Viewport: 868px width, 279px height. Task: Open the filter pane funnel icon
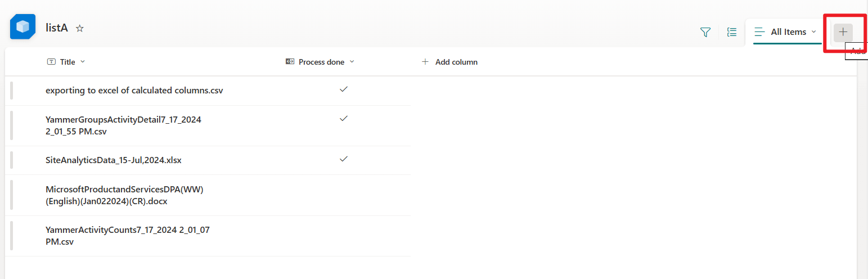[705, 32]
